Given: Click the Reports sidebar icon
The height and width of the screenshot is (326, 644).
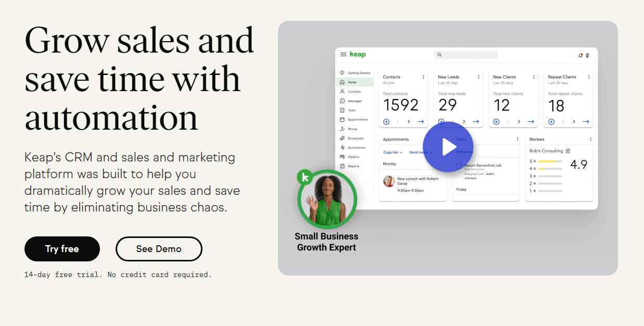Looking at the screenshot, I should click(x=342, y=166).
